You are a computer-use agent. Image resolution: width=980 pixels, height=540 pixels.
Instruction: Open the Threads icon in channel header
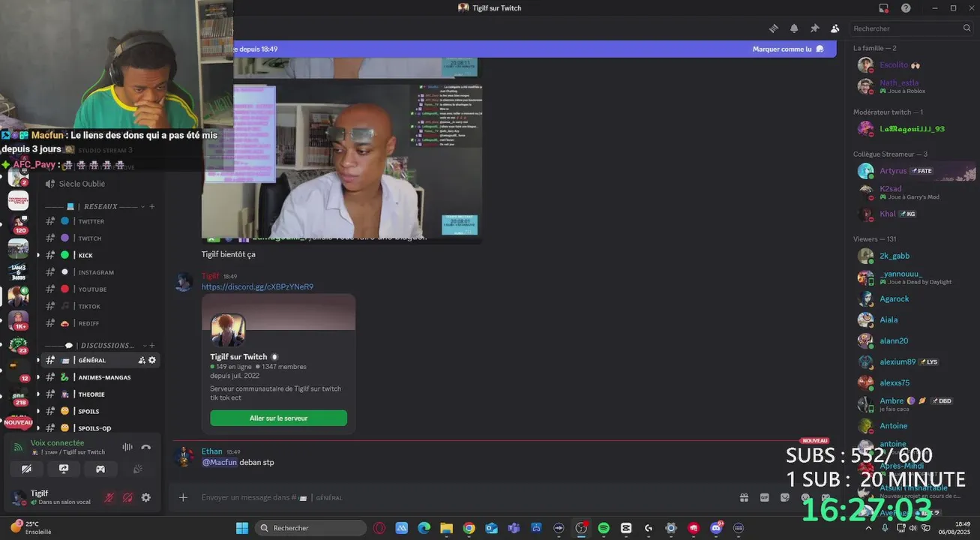[774, 28]
